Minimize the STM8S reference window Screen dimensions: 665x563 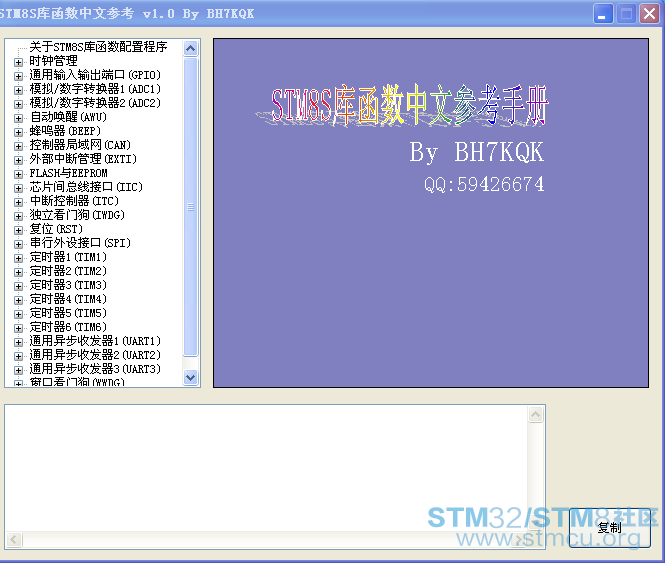(603, 14)
